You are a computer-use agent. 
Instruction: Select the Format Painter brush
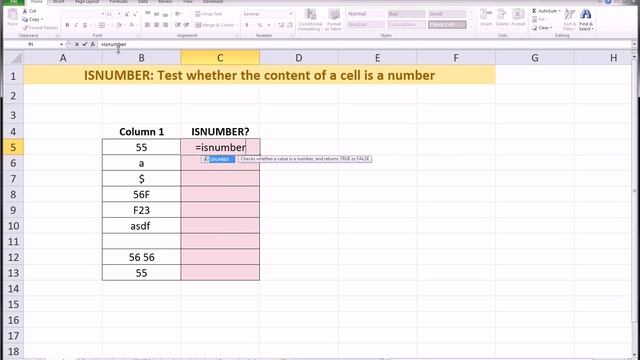point(25,28)
